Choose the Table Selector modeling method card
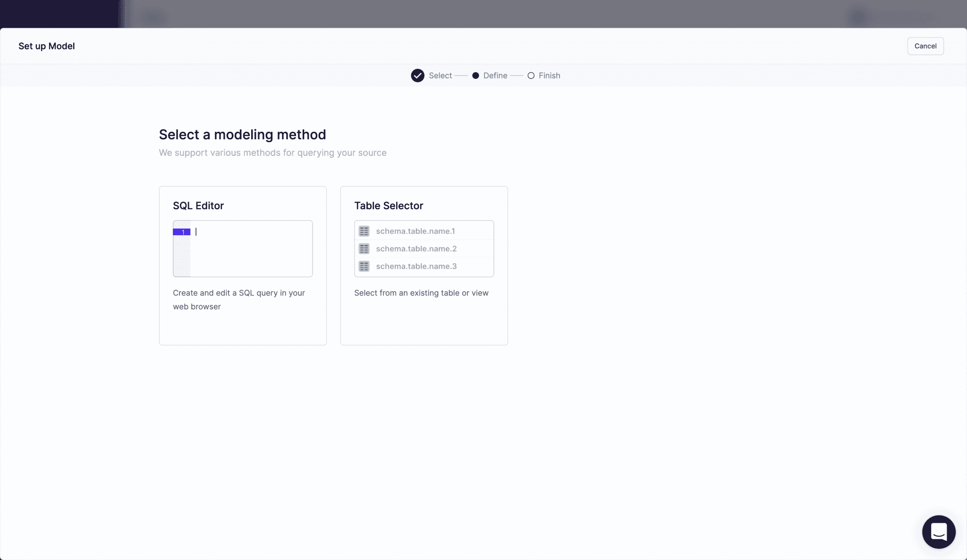 click(x=424, y=265)
